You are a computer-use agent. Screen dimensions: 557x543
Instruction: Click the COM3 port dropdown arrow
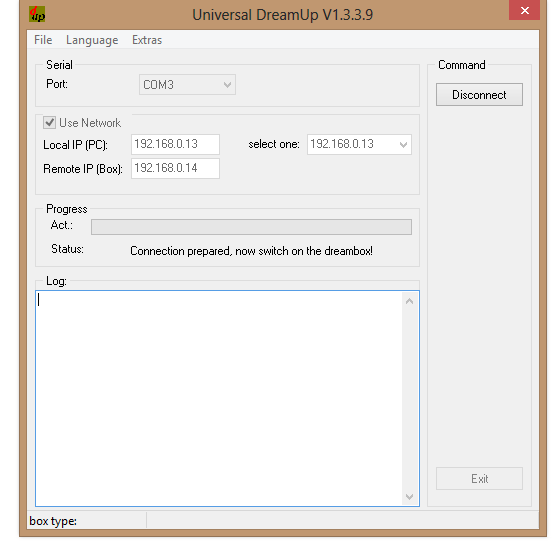(x=227, y=85)
